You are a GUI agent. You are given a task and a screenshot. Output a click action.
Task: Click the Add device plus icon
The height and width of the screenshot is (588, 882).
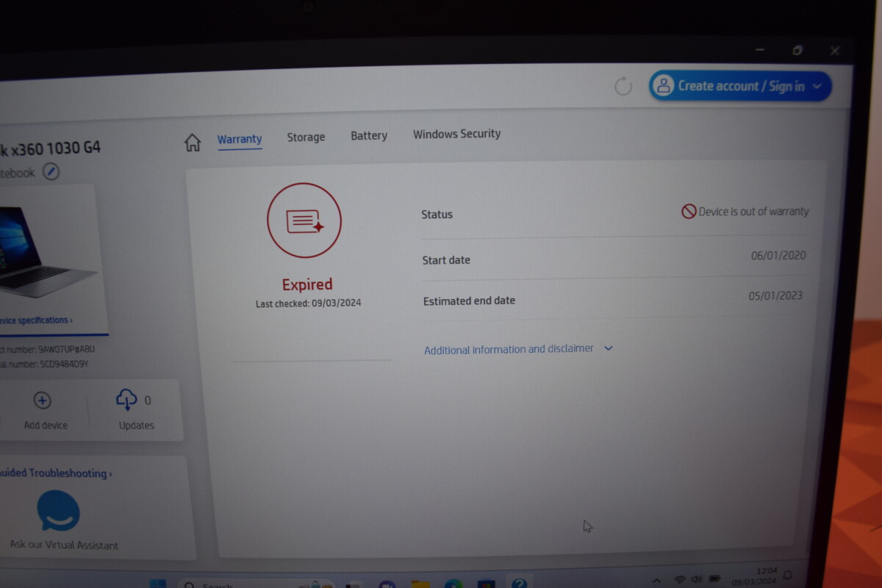42,401
